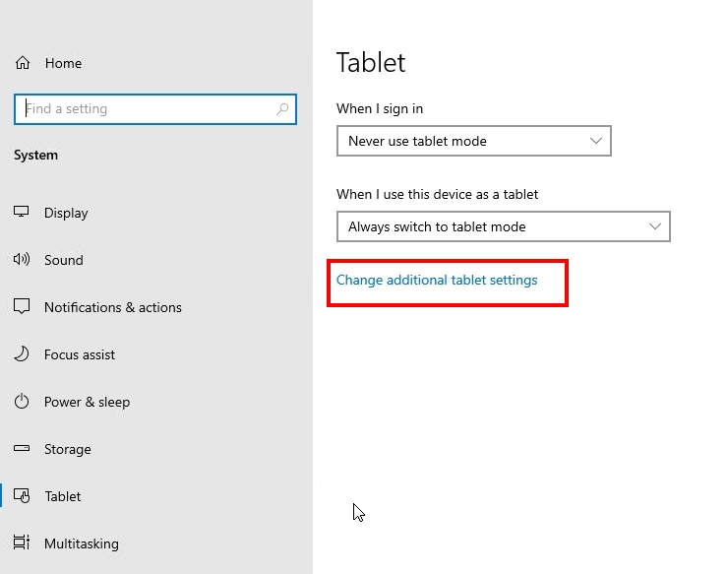
Task: Click the Multitasking windows icon
Action: pyautogui.click(x=22, y=542)
